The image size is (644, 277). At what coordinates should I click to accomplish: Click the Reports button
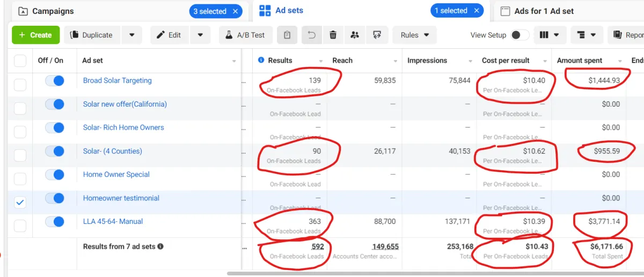point(626,35)
